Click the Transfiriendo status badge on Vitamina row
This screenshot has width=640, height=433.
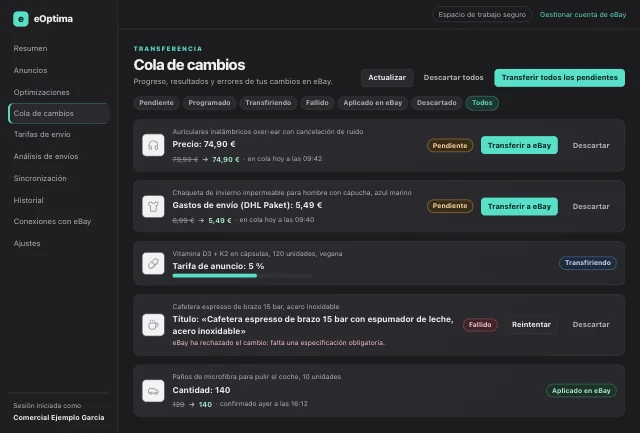[588, 263]
